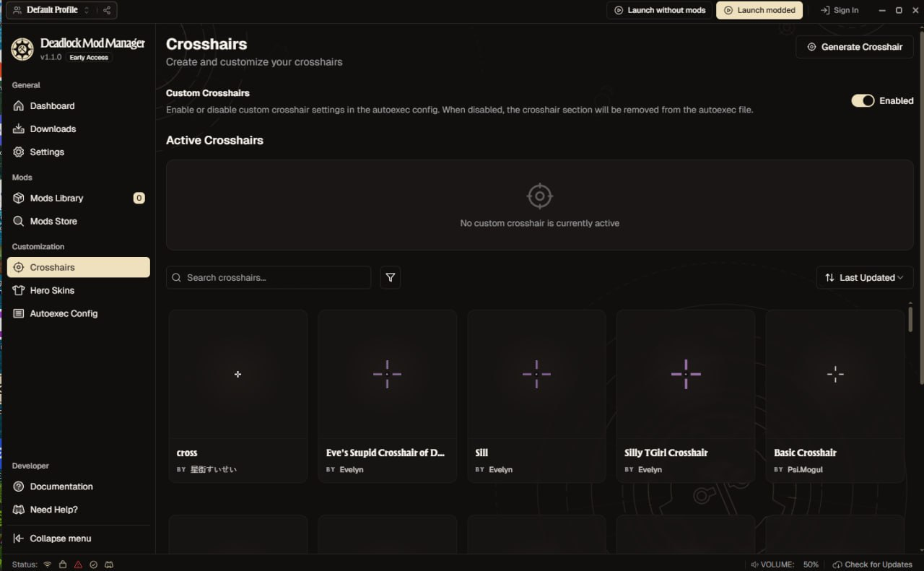Viewport: 924px width, 571px height.
Task: Collapse the sidebar menu
Action: pyautogui.click(x=79, y=539)
